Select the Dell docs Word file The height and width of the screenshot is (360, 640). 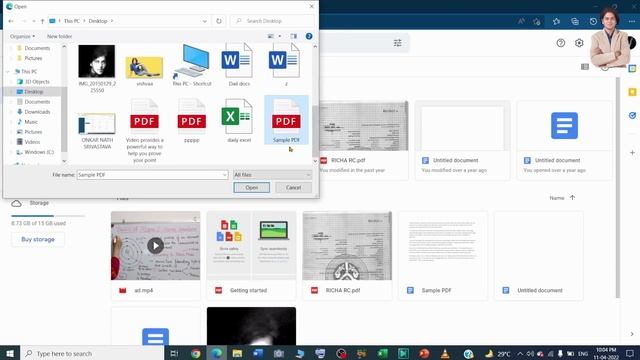(x=239, y=65)
